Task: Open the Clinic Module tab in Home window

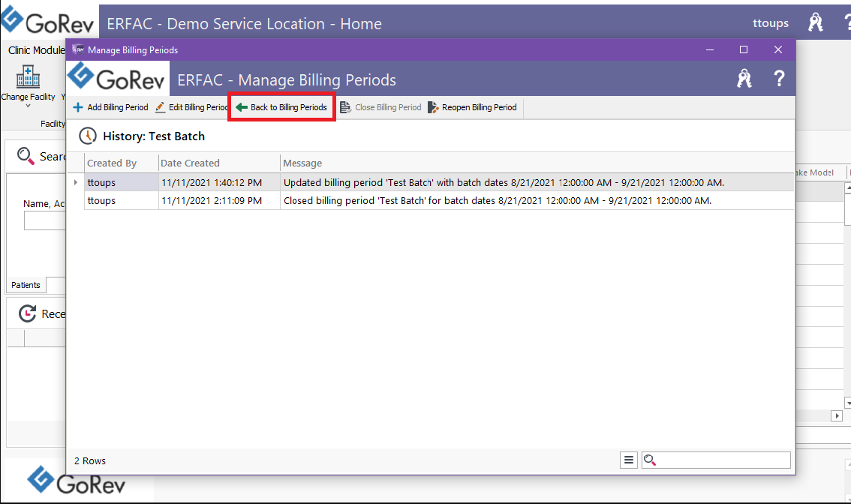Action: click(x=36, y=50)
